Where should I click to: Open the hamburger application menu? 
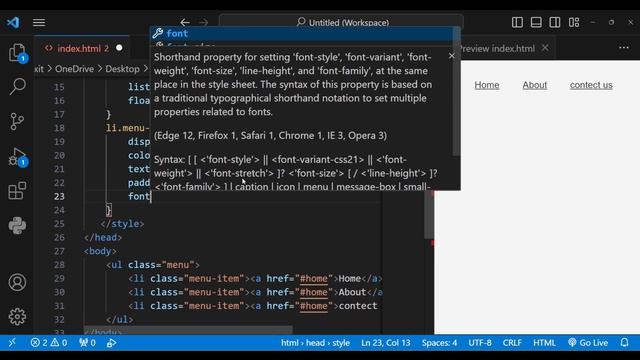coord(39,22)
